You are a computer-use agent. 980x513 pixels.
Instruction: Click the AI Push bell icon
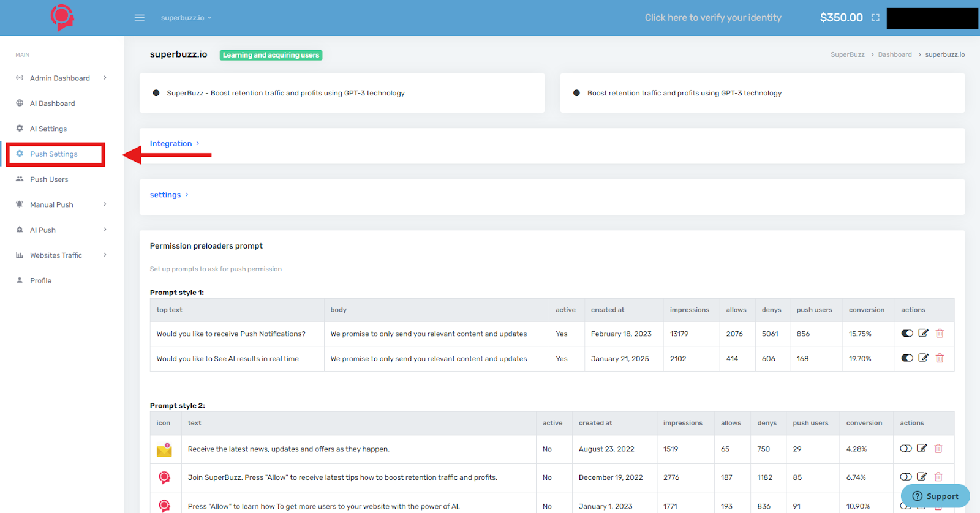pyautogui.click(x=20, y=230)
